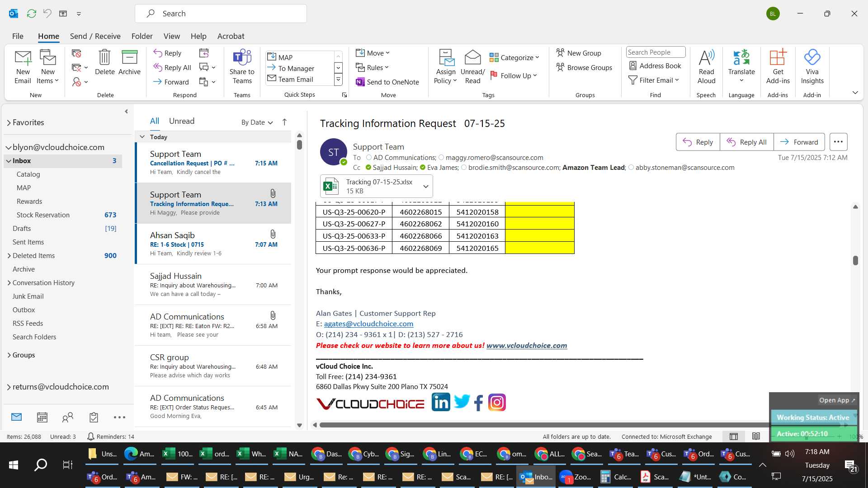
Task: Click Browse Groups
Action: pos(584,67)
